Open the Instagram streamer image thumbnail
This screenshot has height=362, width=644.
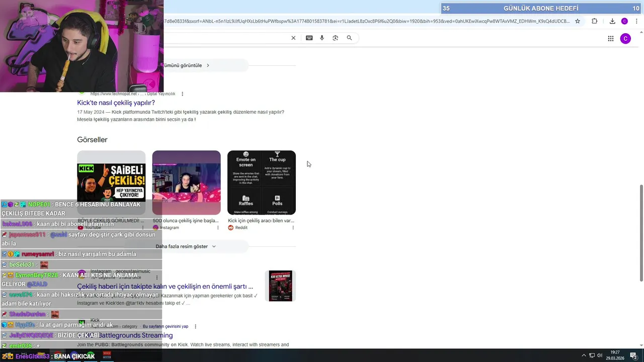(186, 183)
